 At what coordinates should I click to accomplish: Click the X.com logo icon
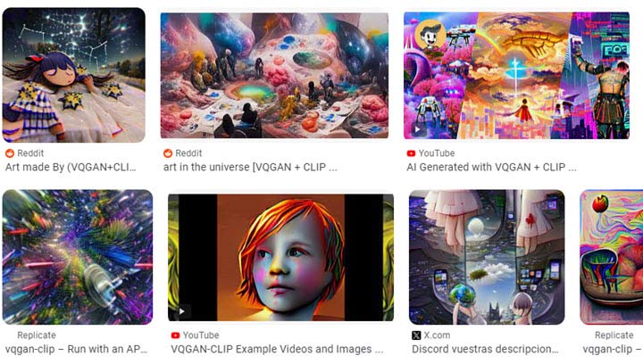(416, 335)
